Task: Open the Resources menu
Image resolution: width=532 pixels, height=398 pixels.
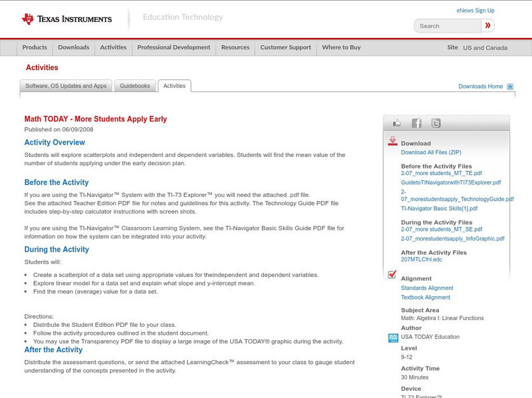Action: pyautogui.click(x=235, y=47)
